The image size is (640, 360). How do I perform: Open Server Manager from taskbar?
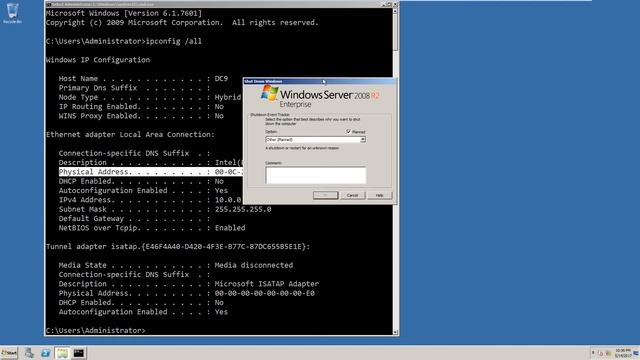pos(29,353)
